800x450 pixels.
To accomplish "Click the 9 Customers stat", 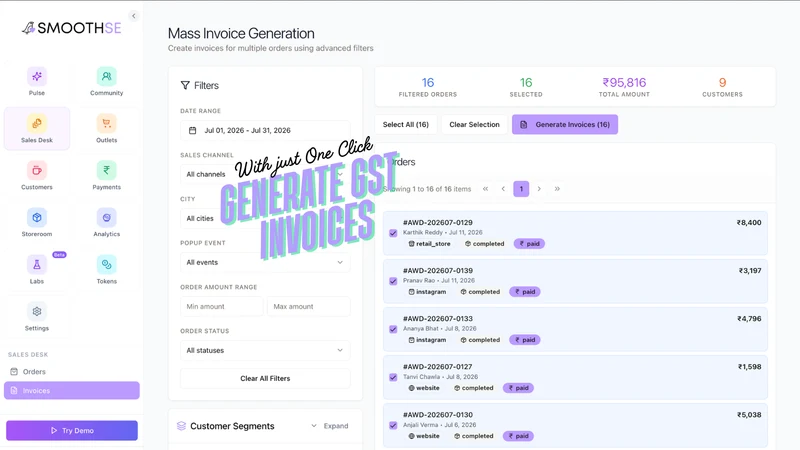I will (722, 87).
